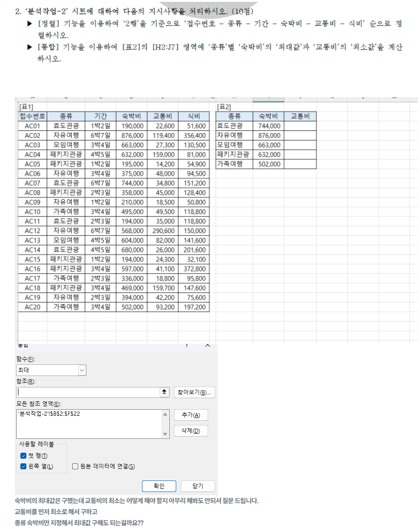Toggle the 첫 행 checkbox
The image size is (420, 529).
pos(23,456)
